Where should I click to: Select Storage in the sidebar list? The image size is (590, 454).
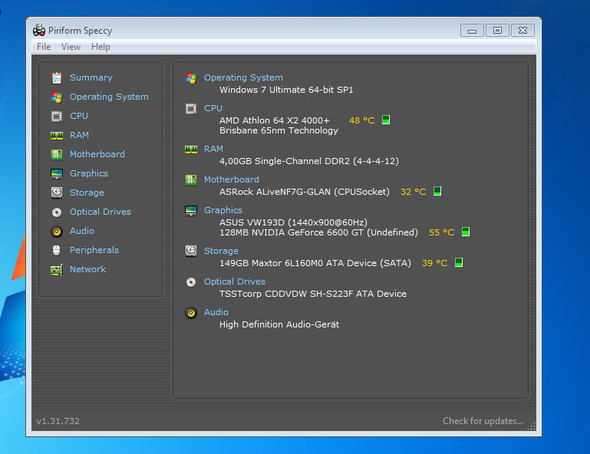click(x=87, y=193)
